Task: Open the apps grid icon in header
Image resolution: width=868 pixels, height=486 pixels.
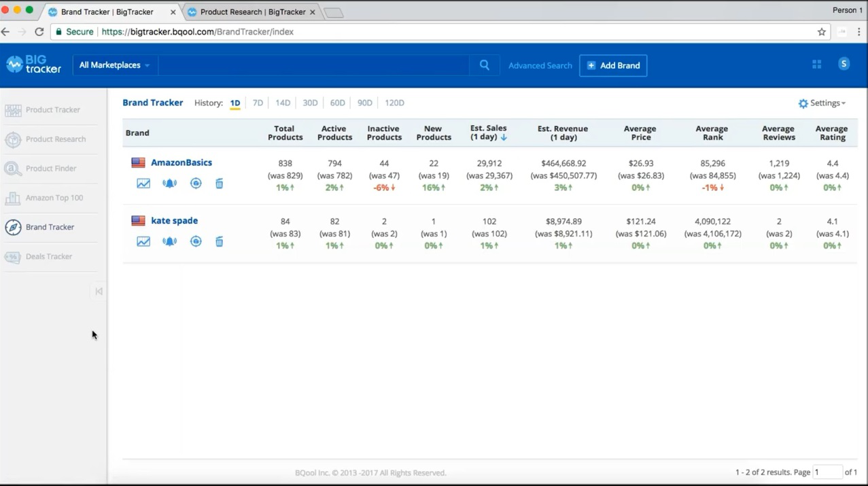Action: 817,65
